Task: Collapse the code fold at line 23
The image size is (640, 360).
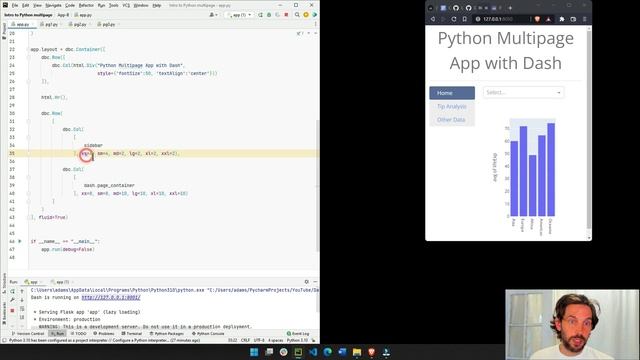Action: coord(28,58)
